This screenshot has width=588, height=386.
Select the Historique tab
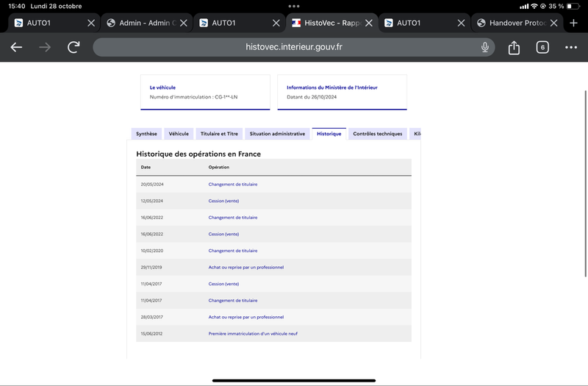(x=329, y=134)
